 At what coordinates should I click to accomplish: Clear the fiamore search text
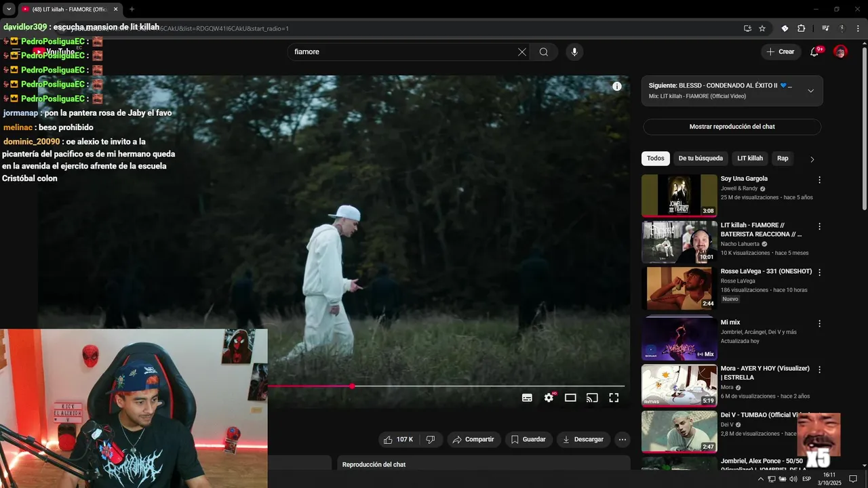click(x=522, y=52)
